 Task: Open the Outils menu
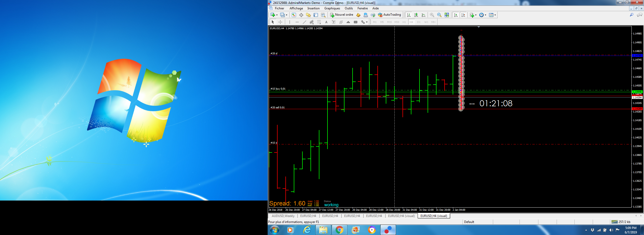(x=349, y=8)
